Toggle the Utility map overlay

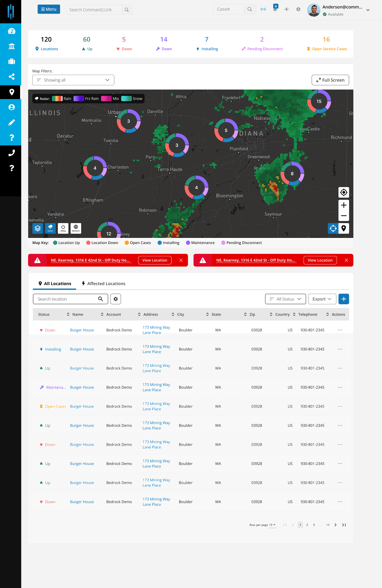pyautogui.click(x=63, y=228)
